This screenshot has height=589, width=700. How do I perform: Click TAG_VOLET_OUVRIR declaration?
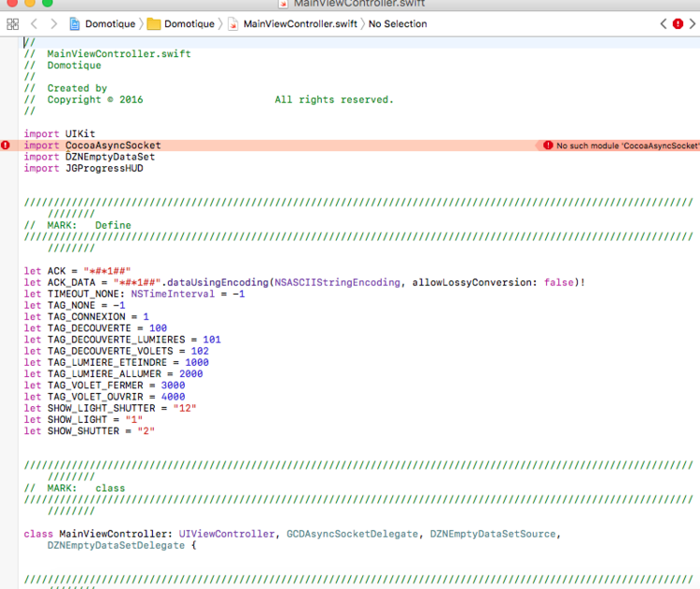pyautogui.click(x=105, y=397)
